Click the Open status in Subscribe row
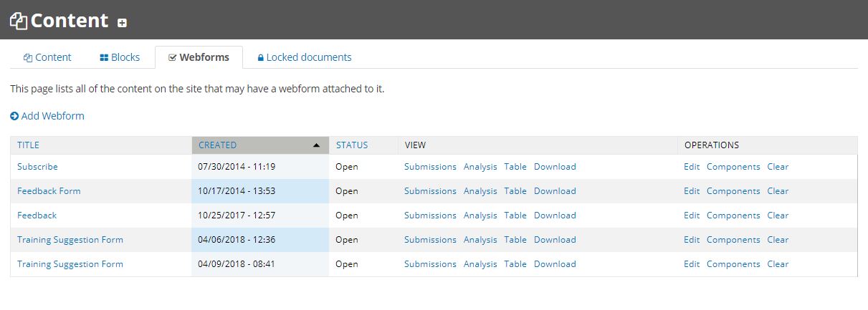Viewport: 868px width, 310px height. [x=347, y=167]
